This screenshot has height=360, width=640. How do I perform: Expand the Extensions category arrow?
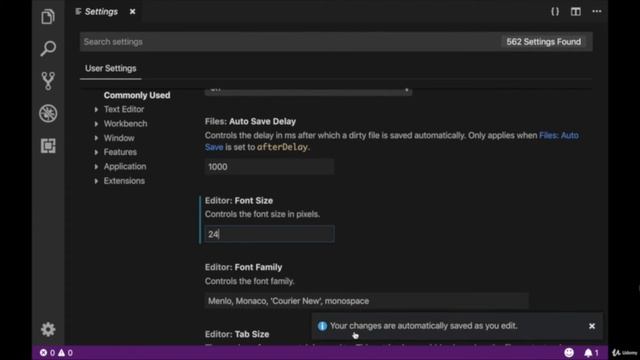coord(96,181)
